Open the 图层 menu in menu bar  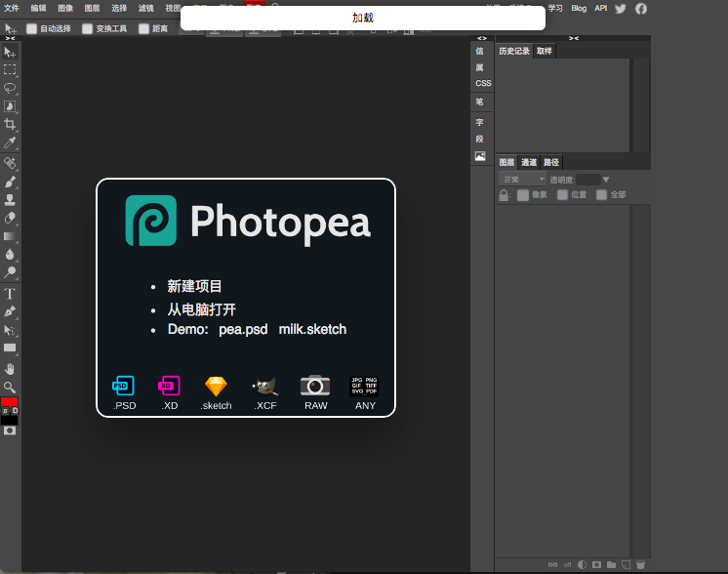tap(92, 8)
